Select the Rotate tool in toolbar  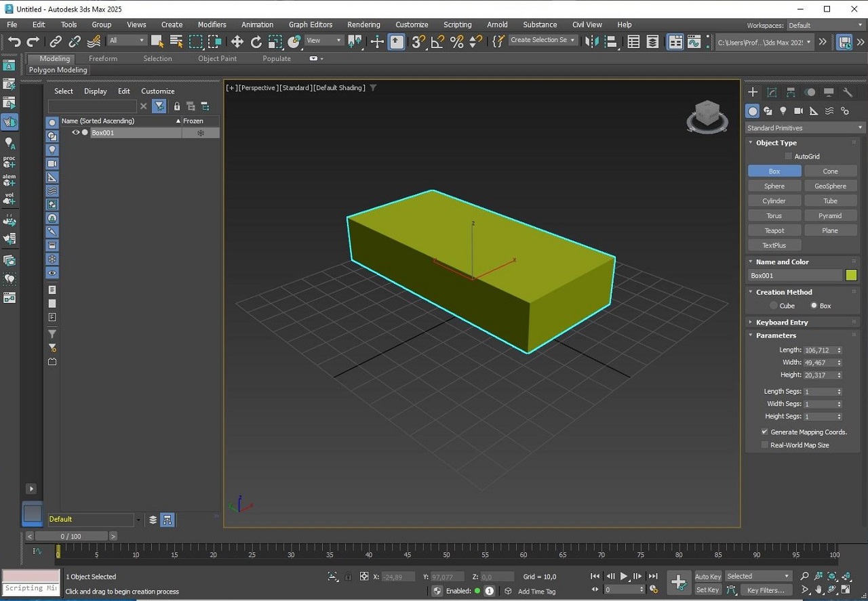pyautogui.click(x=256, y=42)
